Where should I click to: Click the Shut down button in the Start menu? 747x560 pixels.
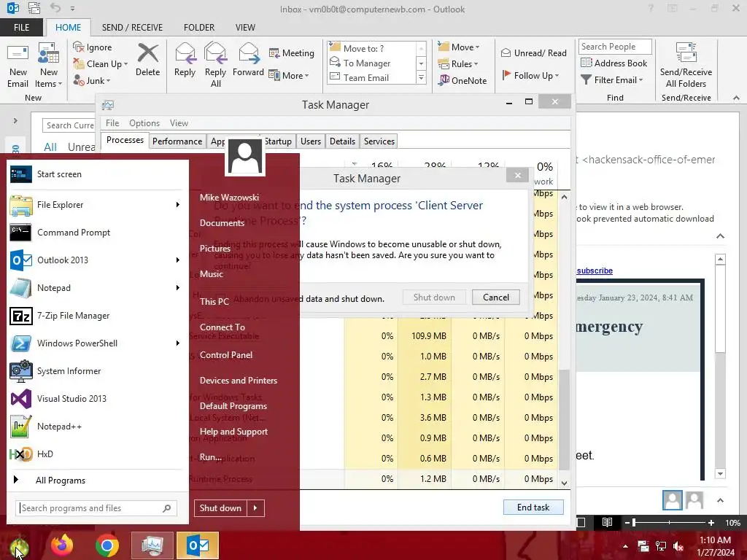point(220,508)
